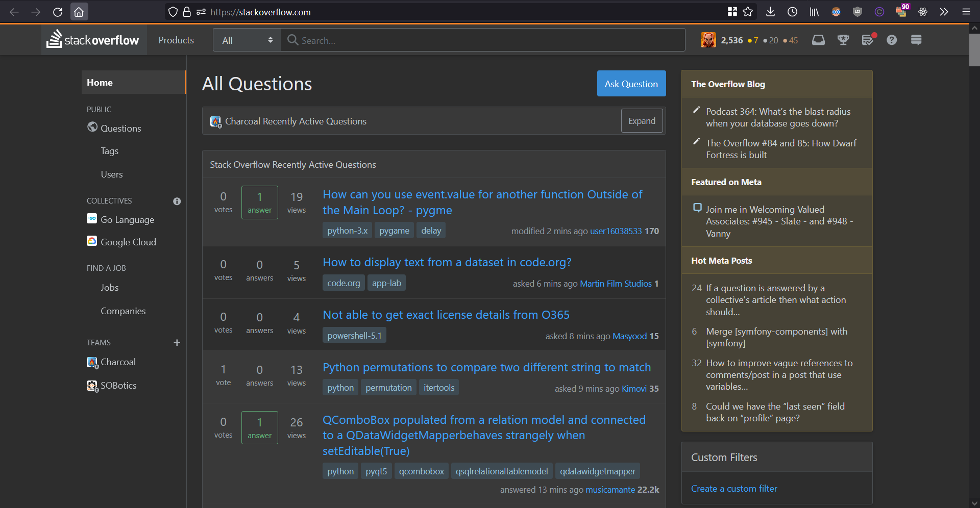Open the QR code grid icon in address bar

tap(732, 12)
